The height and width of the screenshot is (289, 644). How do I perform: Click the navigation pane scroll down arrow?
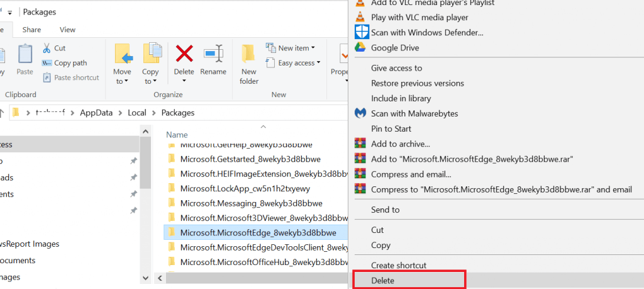145,278
